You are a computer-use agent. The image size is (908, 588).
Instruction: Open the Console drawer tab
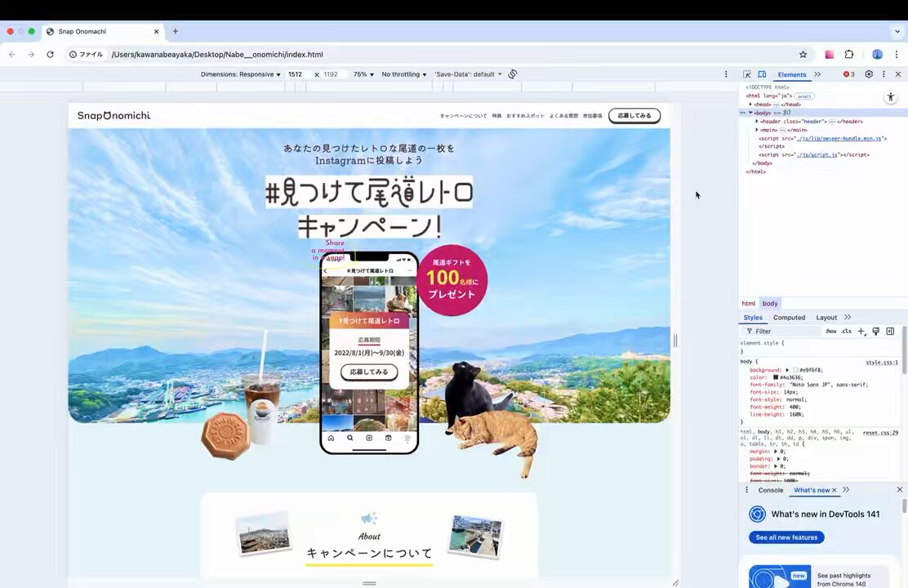point(770,490)
